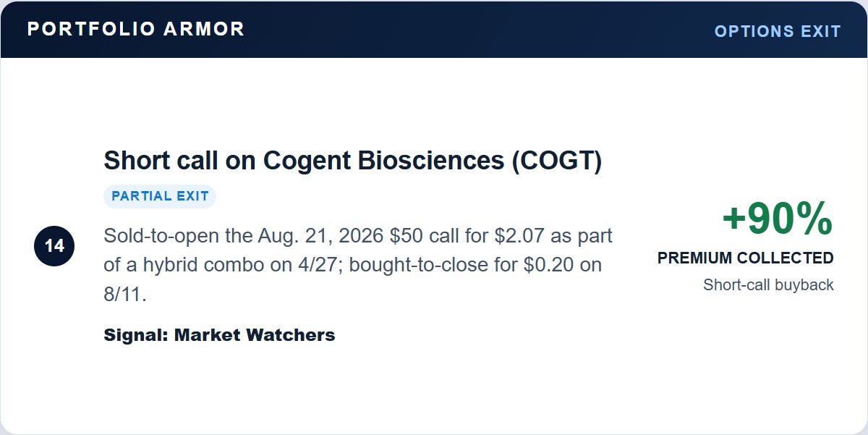This screenshot has width=868, height=435.
Task: Open the Short call on Cogent Biosciences heading
Action: click(353, 161)
